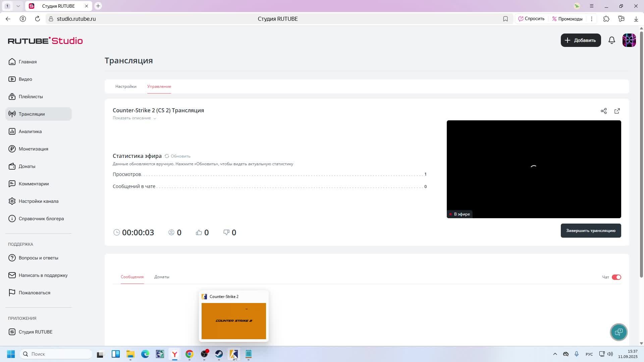644x362 pixels.
Task: Open Монетизация in the sidebar
Action: click(33, 149)
